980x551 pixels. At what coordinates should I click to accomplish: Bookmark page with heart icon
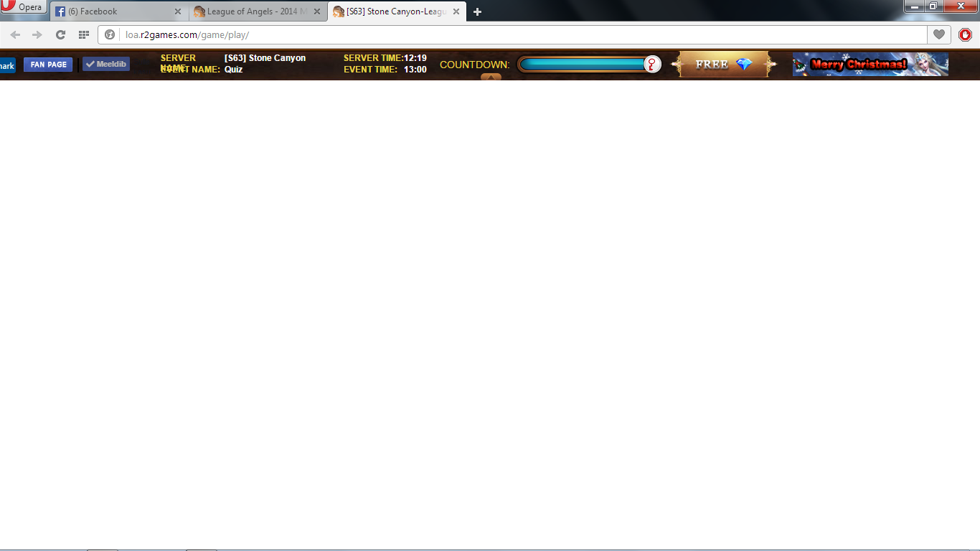[938, 34]
